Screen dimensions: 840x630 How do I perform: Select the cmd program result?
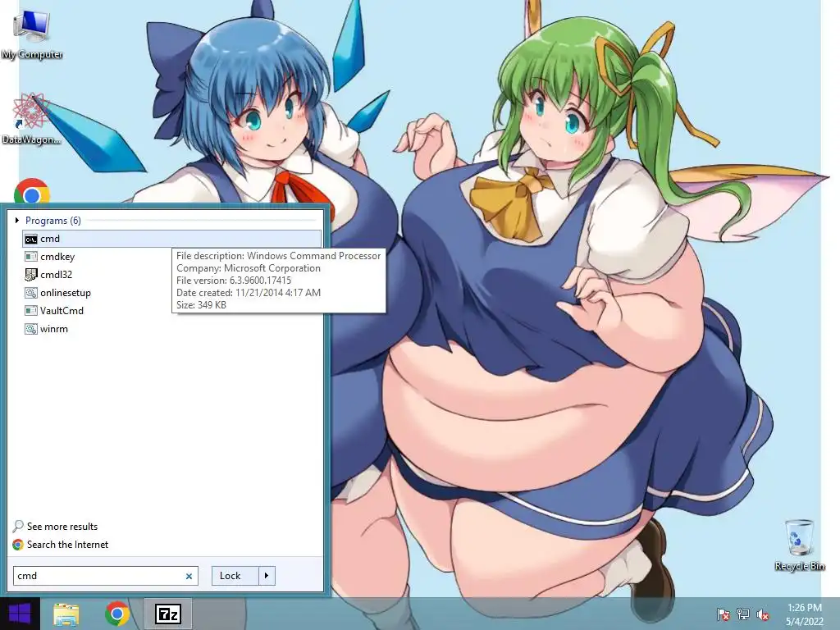pos(172,239)
